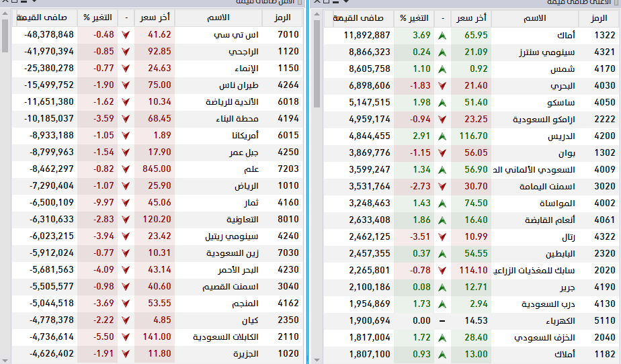Click the up arrow in سينومي سنترز row
This screenshot has height=364, width=621.
442,52
